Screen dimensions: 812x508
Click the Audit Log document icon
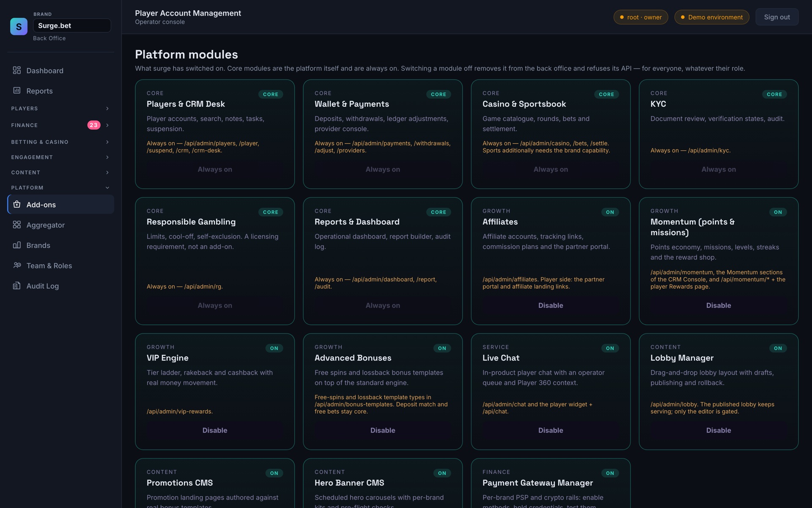(17, 286)
